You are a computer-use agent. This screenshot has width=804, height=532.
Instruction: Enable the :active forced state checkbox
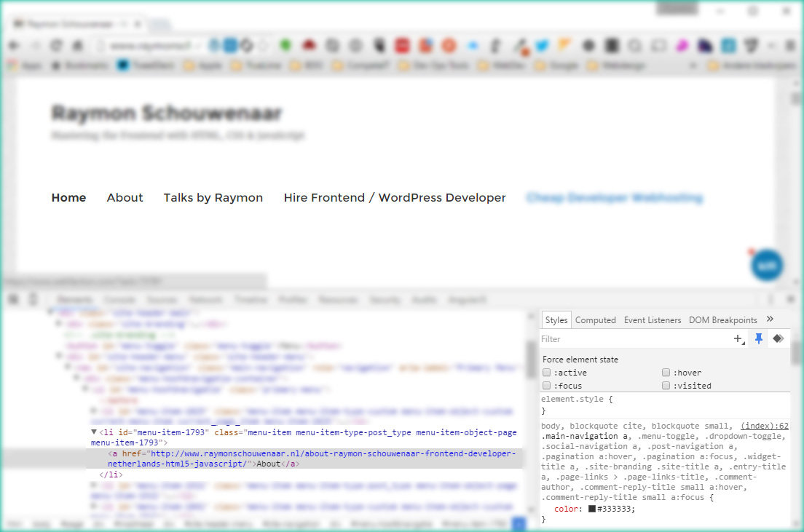tap(547, 373)
